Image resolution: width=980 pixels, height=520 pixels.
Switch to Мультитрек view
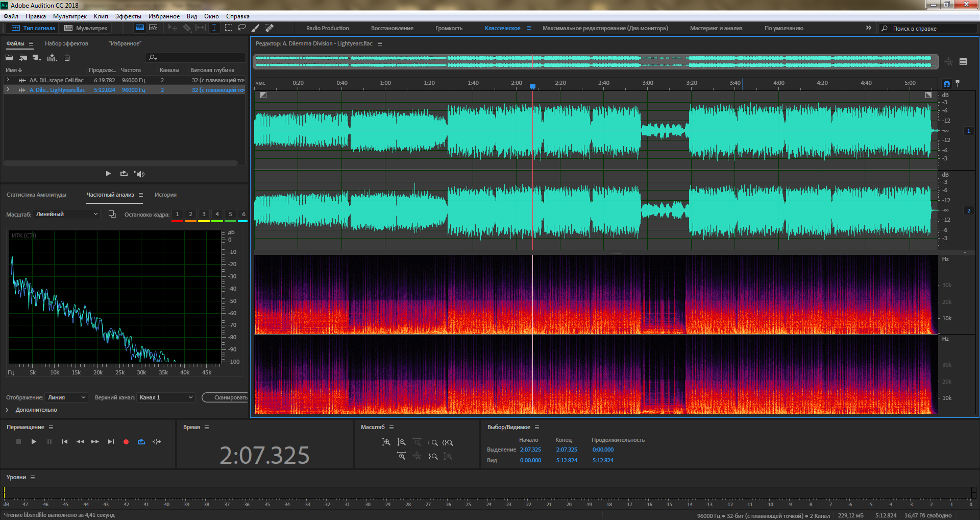pyautogui.click(x=86, y=28)
